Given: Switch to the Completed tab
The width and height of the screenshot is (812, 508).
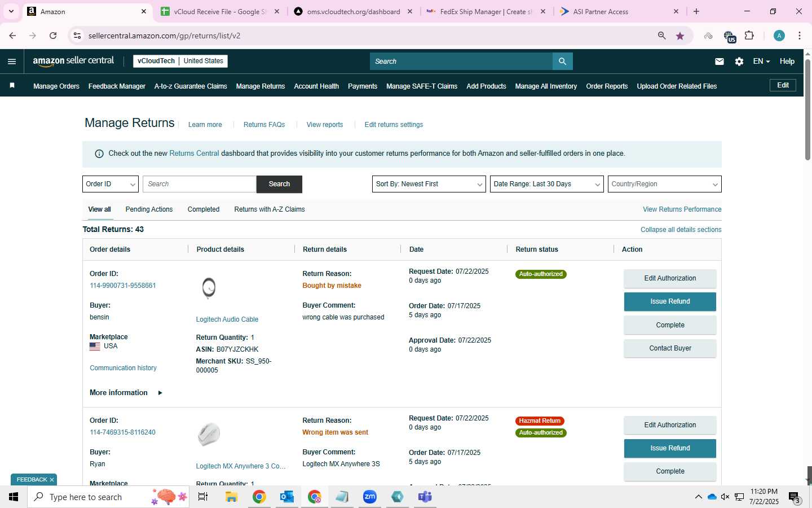Looking at the screenshot, I should coord(203,209).
